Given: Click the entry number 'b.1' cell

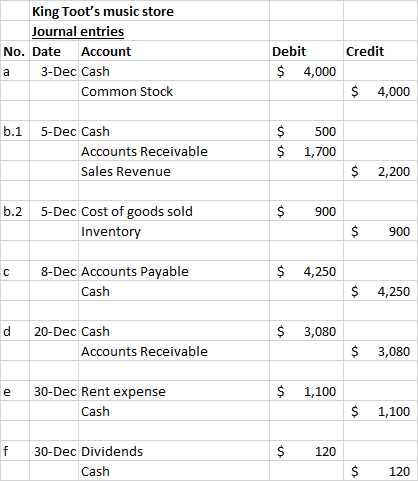Looking at the screenshot, I should (15, 131).
